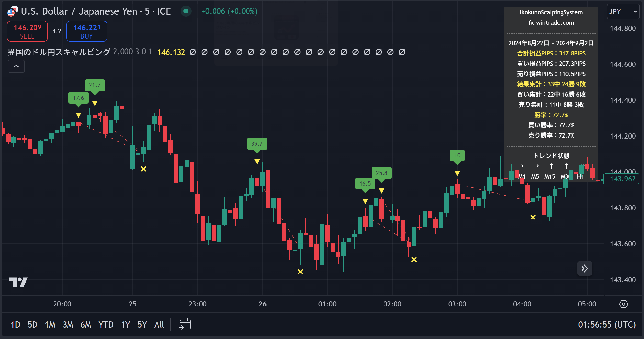Click the yellow triangle under 39.7 label
This screenshot has width=644, height=339.
tap(257, 161)
